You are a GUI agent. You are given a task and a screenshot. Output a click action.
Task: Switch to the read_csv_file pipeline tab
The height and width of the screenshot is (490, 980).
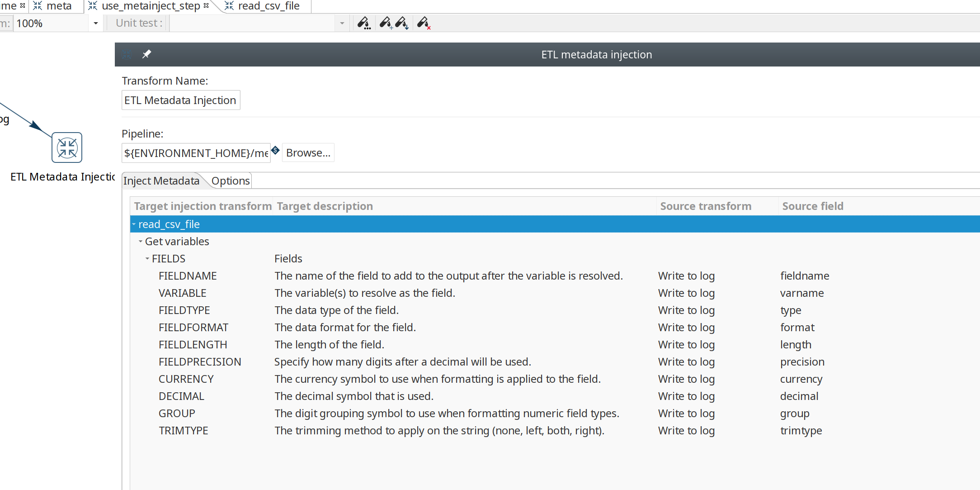pyautogui.click(x=268, y=6)
